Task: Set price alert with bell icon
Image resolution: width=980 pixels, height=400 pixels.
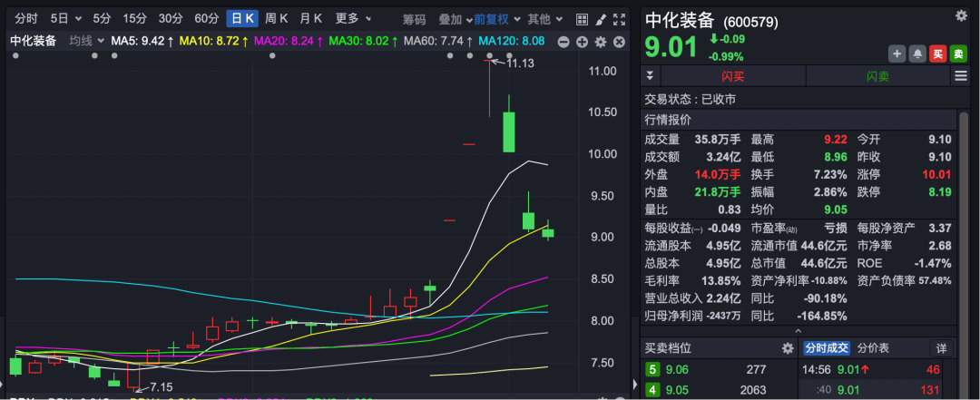Action: click(916, 54)
